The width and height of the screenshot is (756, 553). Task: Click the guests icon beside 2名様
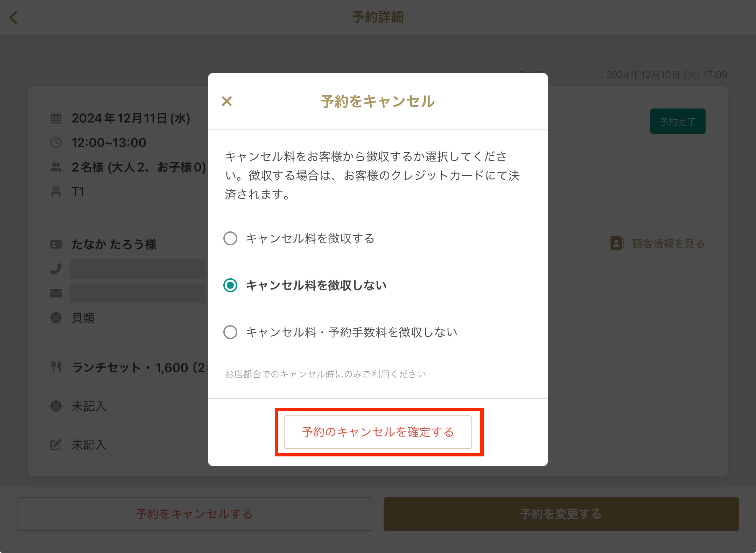pos(56,167)
